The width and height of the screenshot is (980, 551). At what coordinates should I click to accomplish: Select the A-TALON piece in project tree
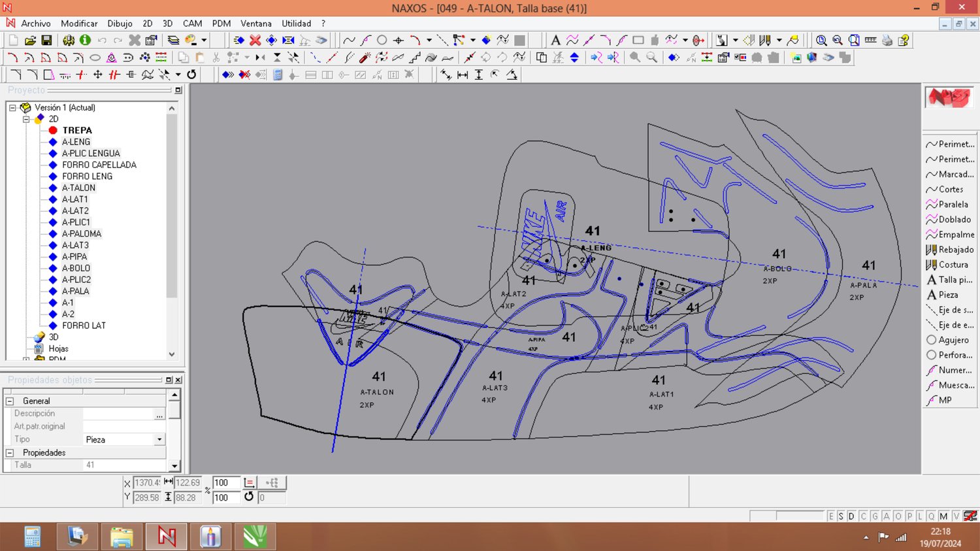[x=78, y=188]
